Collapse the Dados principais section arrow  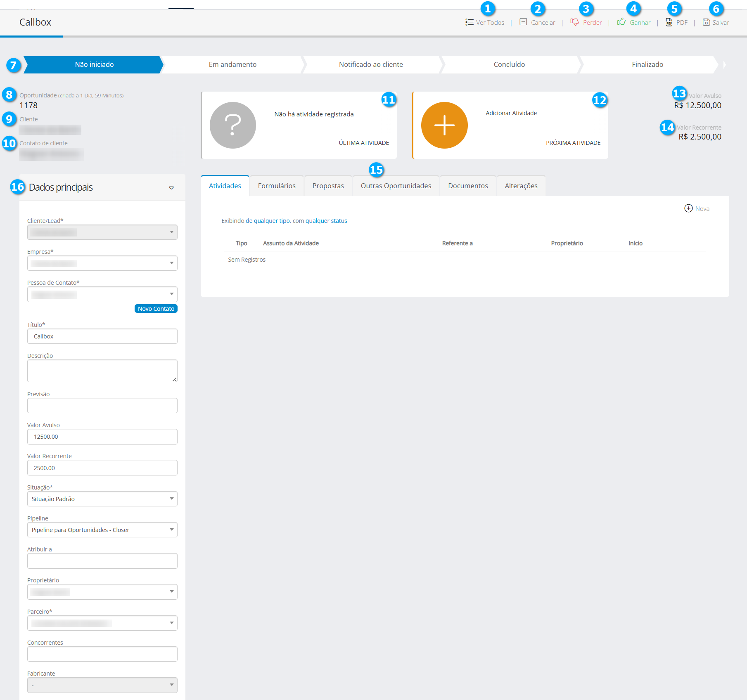coord(171,188)
